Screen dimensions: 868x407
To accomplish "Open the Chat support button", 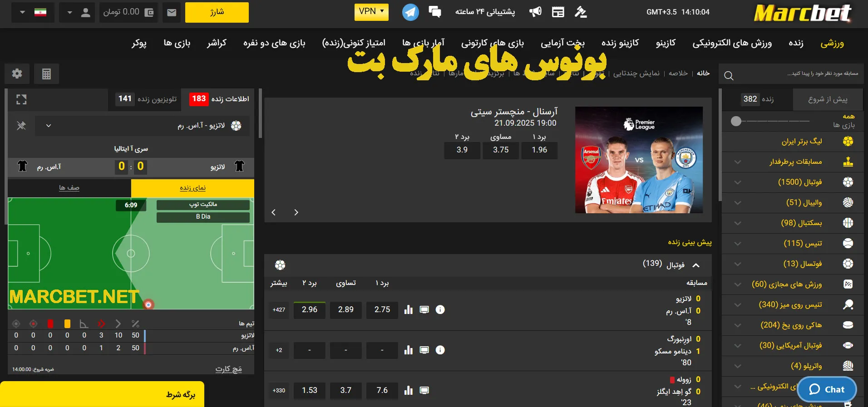I will [x=827, y=389].
